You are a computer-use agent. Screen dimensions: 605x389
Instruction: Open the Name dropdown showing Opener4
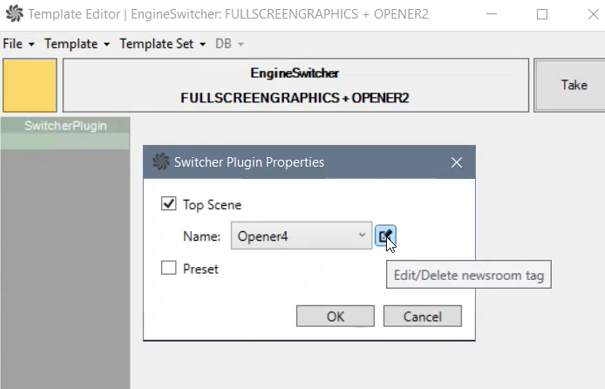(x=301, y=235)
